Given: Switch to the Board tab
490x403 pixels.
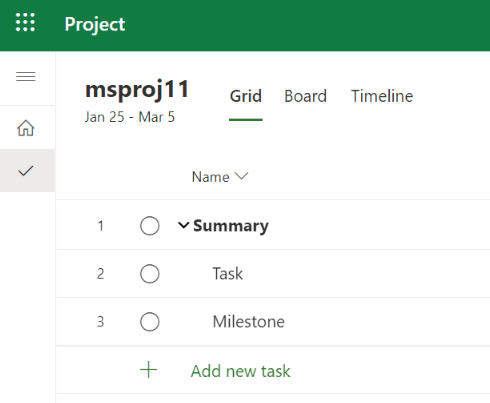Looking at the screenshot, I should coord(305,96).
